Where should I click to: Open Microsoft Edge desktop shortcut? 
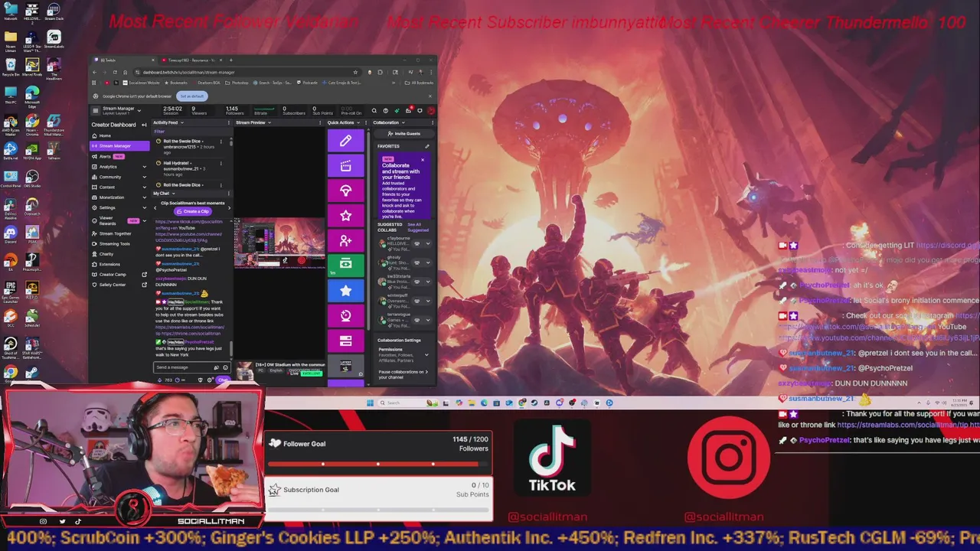(x=32, y=95)
